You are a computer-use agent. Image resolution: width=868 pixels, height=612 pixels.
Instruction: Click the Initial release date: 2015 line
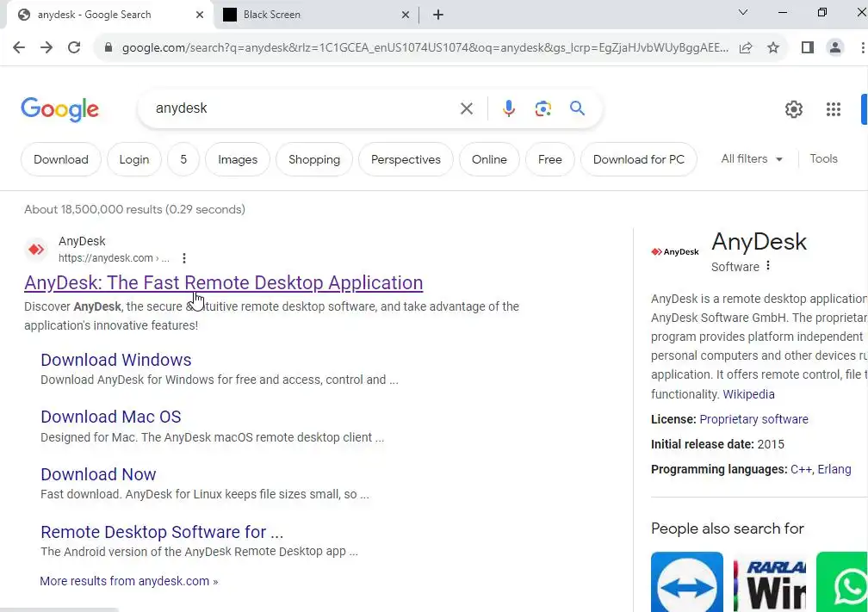[717, 444]
